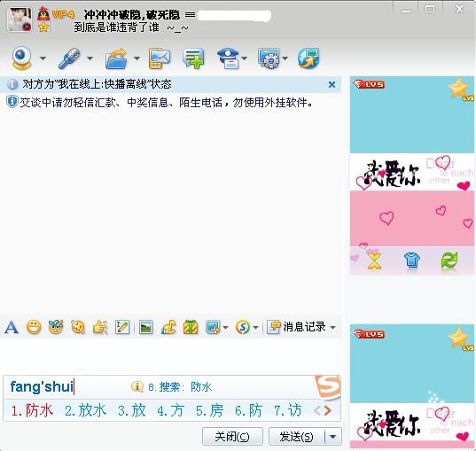Click the Sogou input method logo
The height and width of the screenshot is (451, 476).
[x=328, y=387]
